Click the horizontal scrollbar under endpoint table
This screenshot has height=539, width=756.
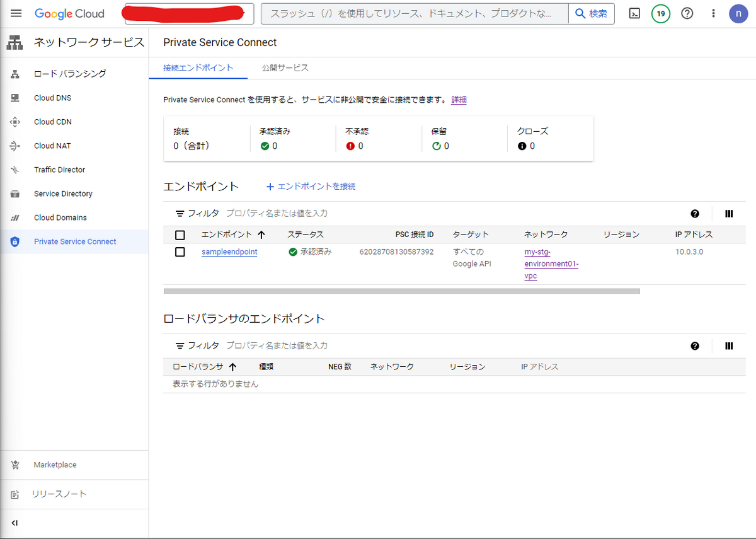tap(401, 291)
